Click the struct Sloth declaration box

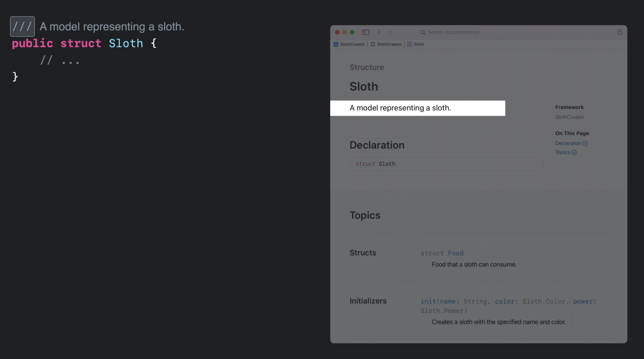pos(446,164)
